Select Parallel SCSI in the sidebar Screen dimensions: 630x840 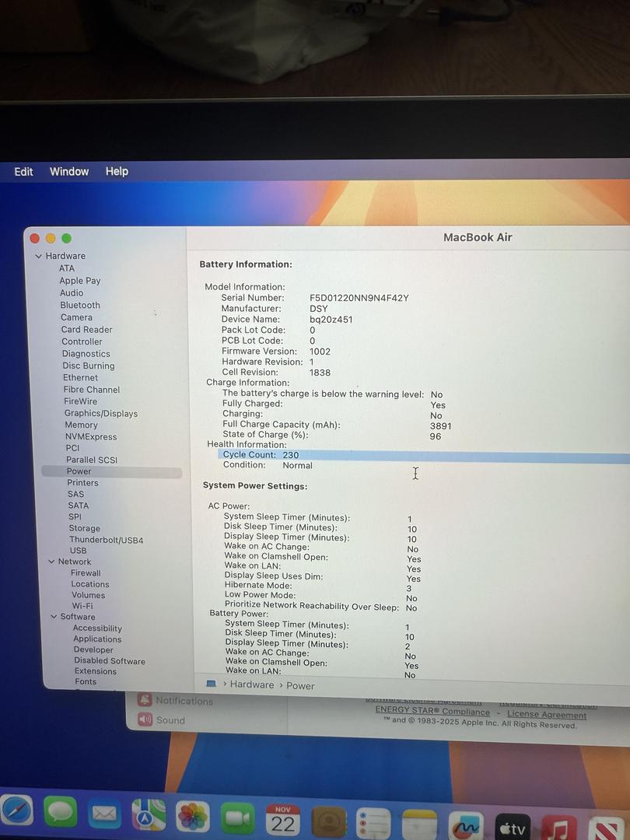pyautogui.click(x=92, y=460)
